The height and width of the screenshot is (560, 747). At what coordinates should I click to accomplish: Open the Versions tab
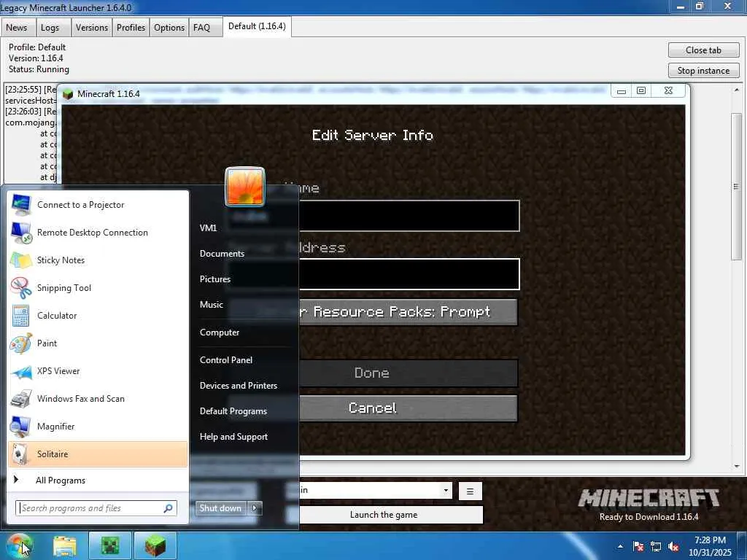pos(92,28)
